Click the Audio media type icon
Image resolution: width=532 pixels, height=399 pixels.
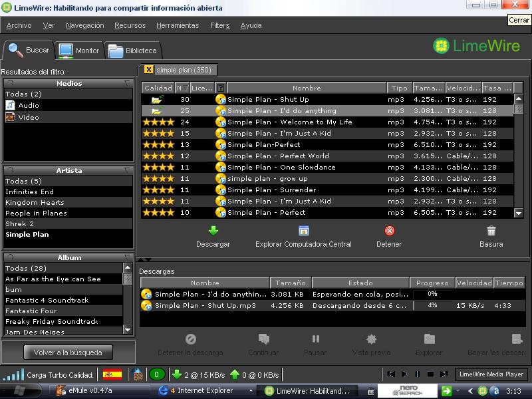tap(10, 105)
